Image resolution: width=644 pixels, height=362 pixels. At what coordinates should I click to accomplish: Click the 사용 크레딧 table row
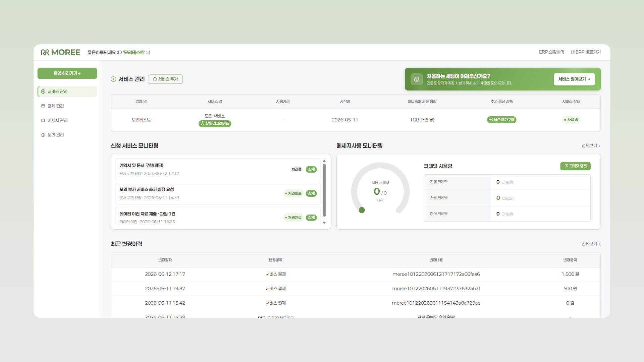coord(507,198)
